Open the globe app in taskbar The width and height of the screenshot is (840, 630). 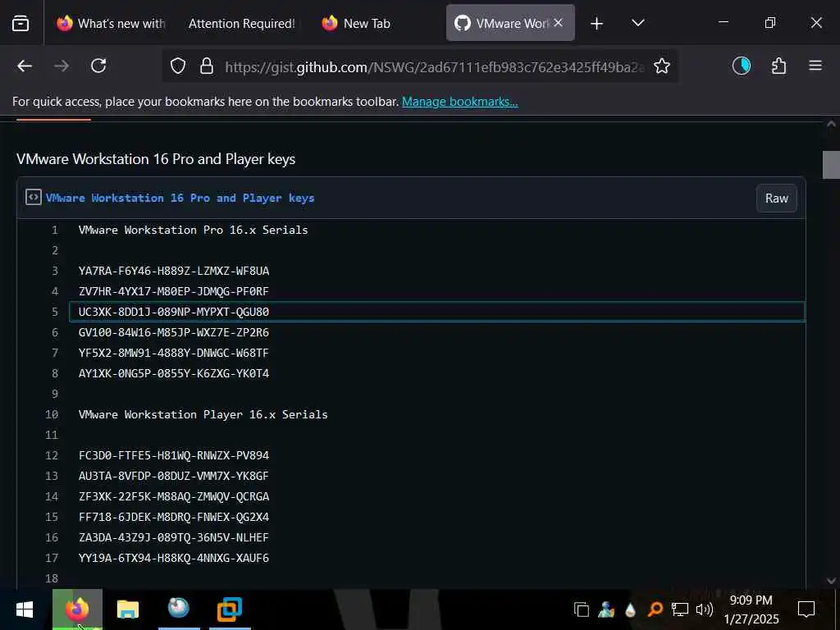point(178,608)
